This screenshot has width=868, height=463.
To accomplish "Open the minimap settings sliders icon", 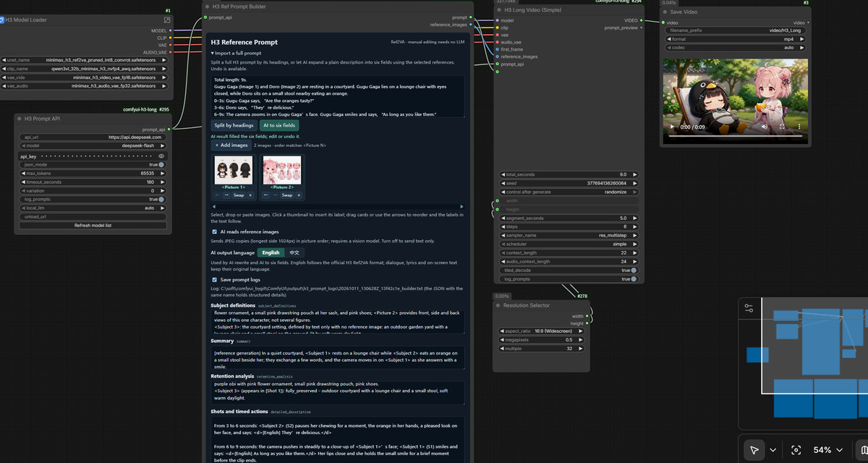I will coord(749,308).
